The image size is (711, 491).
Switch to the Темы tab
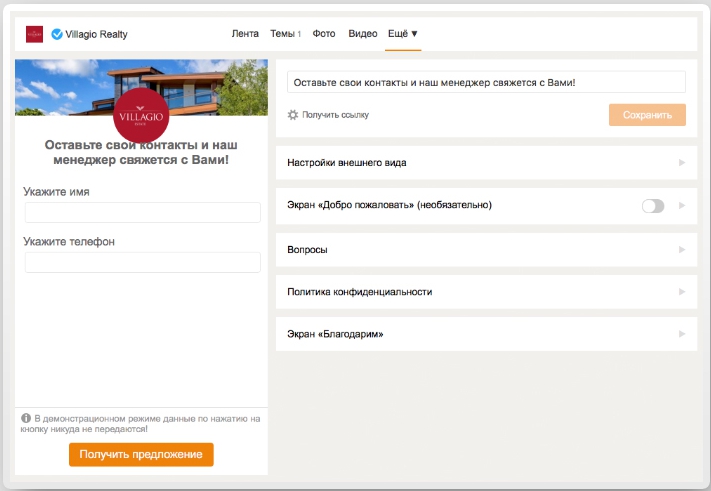coord(285,34)
